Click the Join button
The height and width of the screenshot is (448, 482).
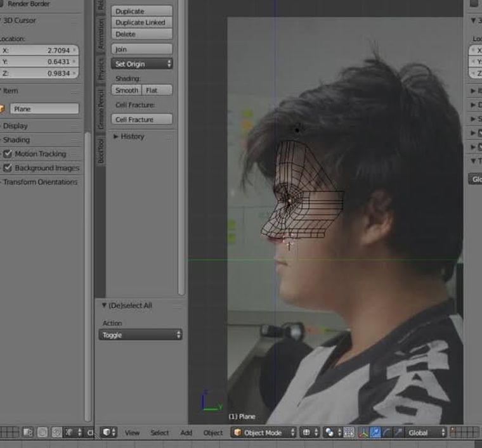(x=142, y=49)
